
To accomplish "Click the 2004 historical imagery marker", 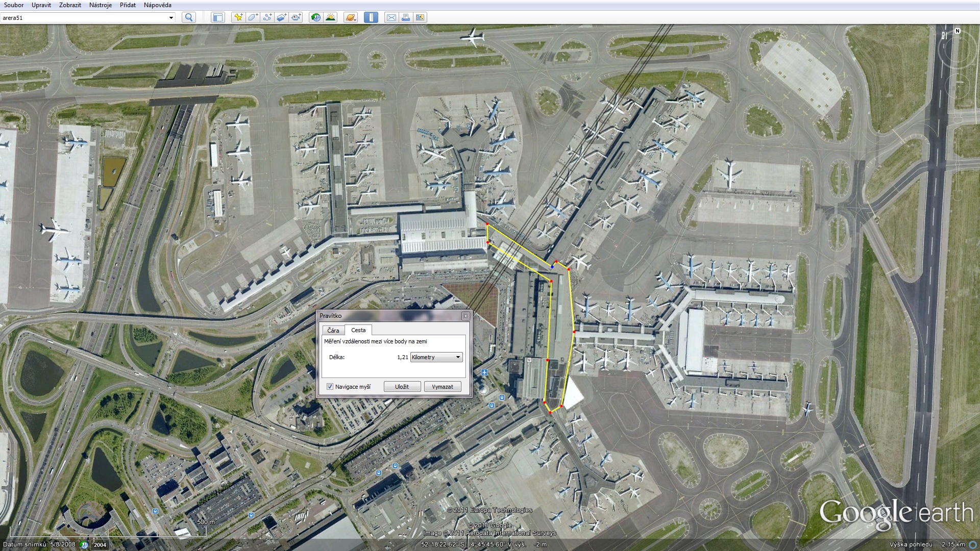I will coord(100,545).
